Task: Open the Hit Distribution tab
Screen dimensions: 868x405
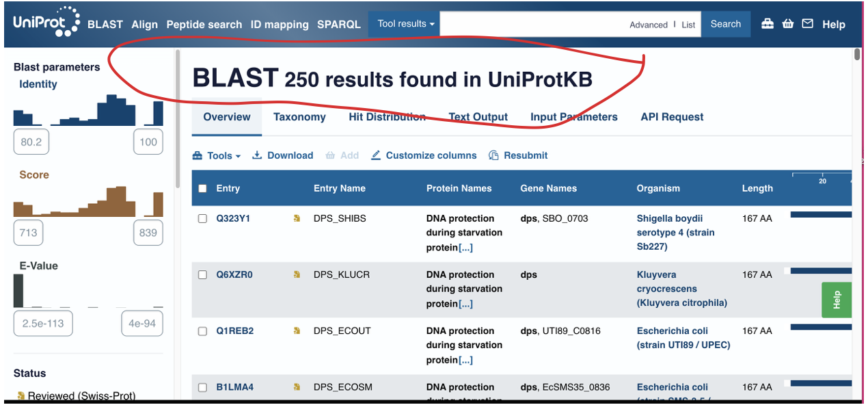Action: point(387,117)
